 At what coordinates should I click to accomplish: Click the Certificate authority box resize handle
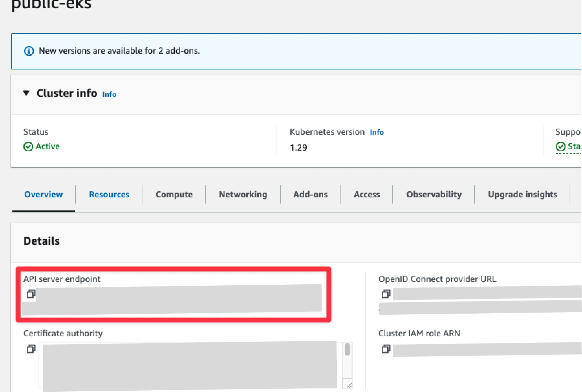tap(349, 385)
